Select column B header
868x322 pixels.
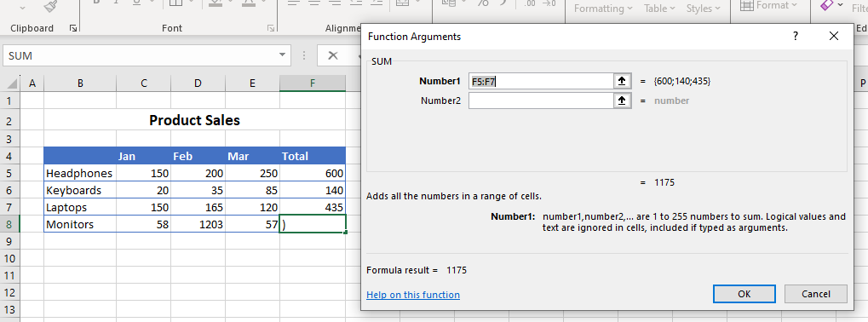pos(80,83)
